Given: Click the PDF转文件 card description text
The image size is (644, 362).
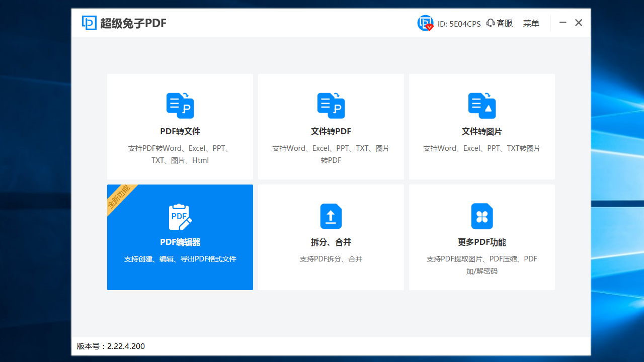Looking at the screenshot, I should click(x=180, y=154).
